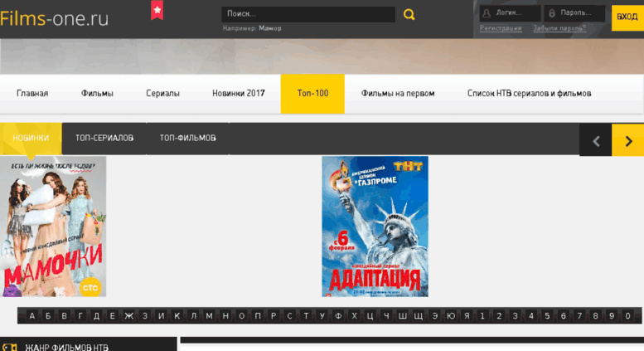This screenshot has height=351, width=644.
Task: Open the Мамочки poster
Action: 53,227
